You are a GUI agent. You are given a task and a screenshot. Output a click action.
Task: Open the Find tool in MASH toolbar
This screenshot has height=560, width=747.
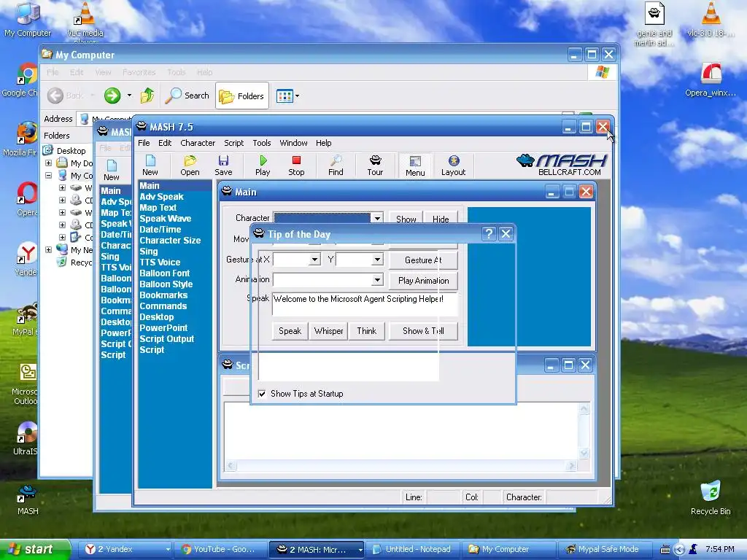click(x=336, y=166)
